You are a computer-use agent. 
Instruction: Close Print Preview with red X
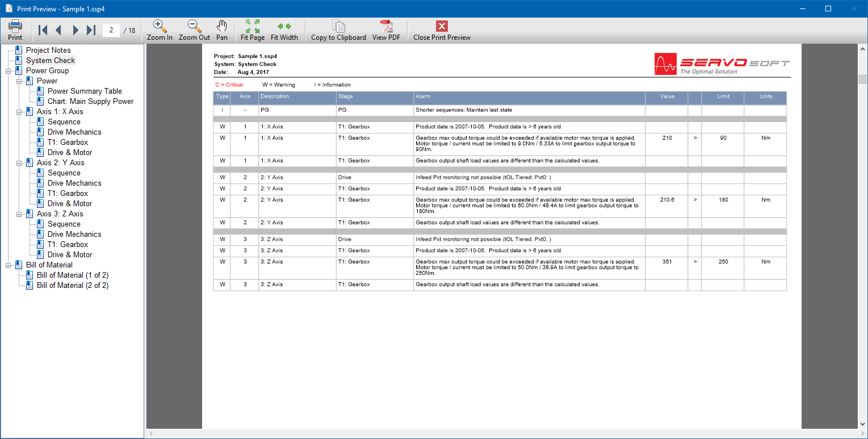tap(442, 26)
